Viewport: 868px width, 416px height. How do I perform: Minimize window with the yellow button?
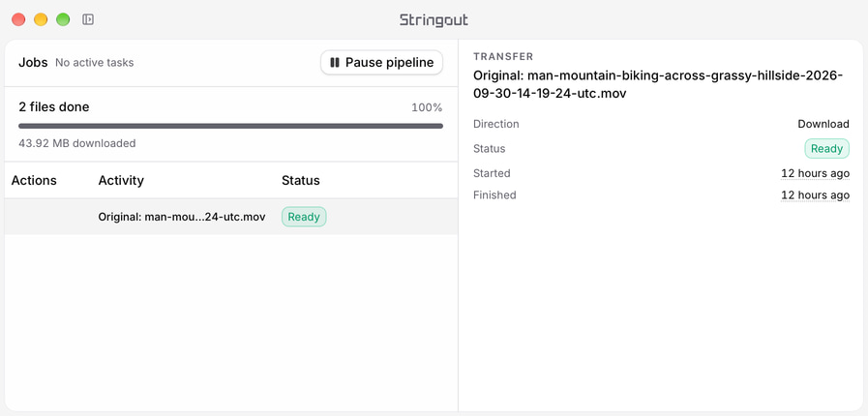pyautogui.click(x=41, y=19)
